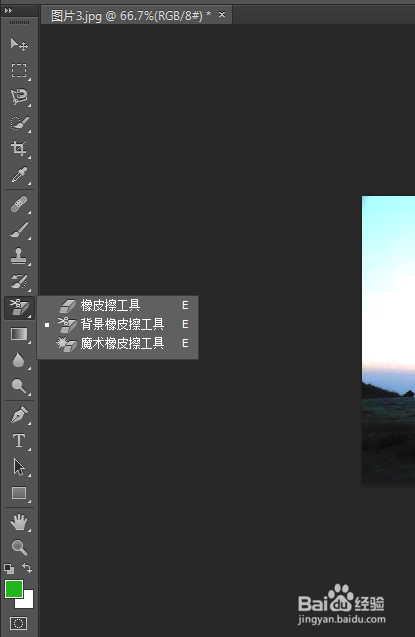
Task: Select the Brush tool
Action: click(19, 230)
